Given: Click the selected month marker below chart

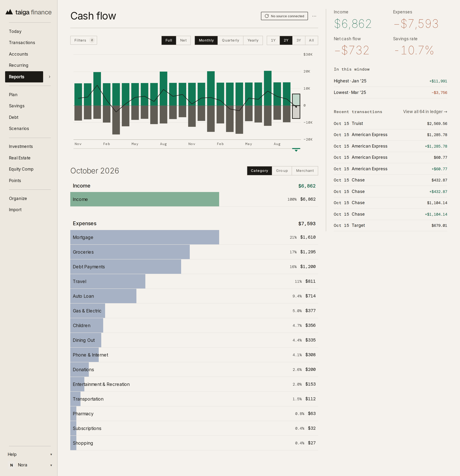Looking at the screenshot, I should [x=296, y=150].
